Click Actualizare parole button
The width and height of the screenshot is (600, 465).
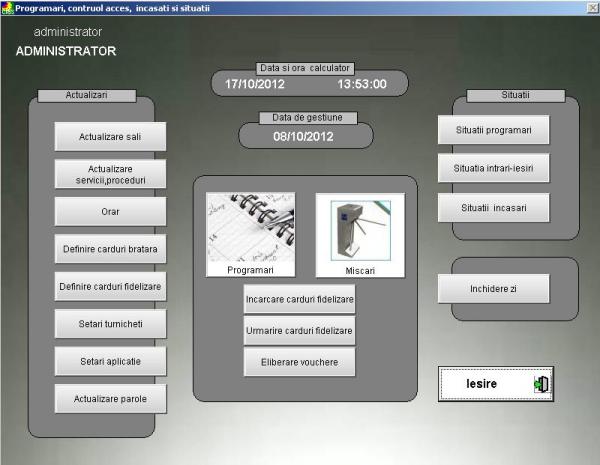pyautogui.click(x=110, y=398)
